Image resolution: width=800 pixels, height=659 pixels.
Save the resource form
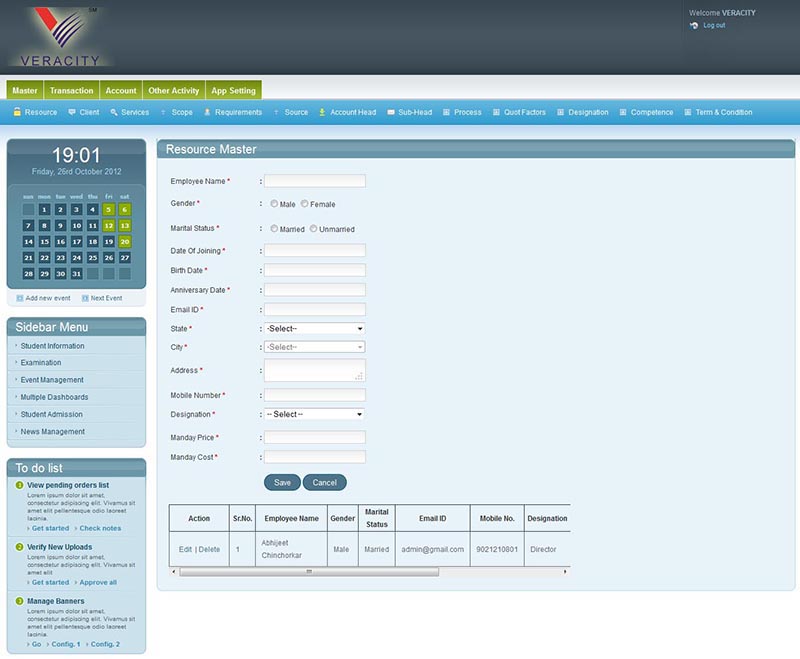point(282,482)
